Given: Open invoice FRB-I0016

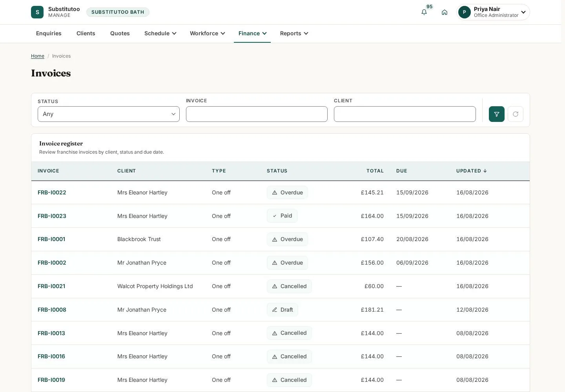Looking at the screenshot, I should coord(51,356).
